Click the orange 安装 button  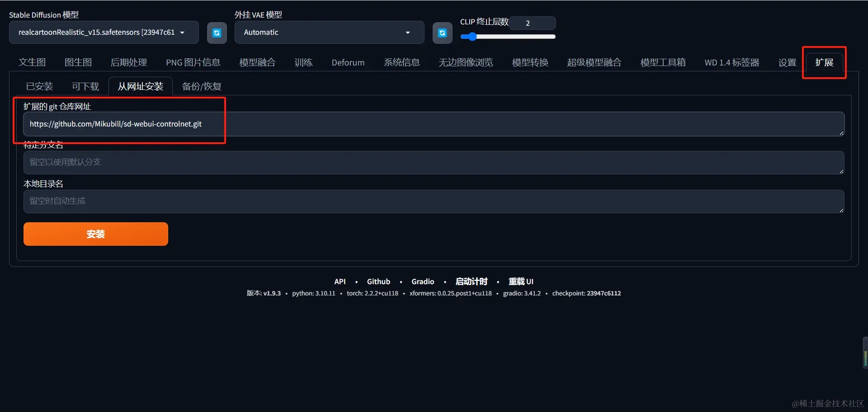(x=96, y=234)
